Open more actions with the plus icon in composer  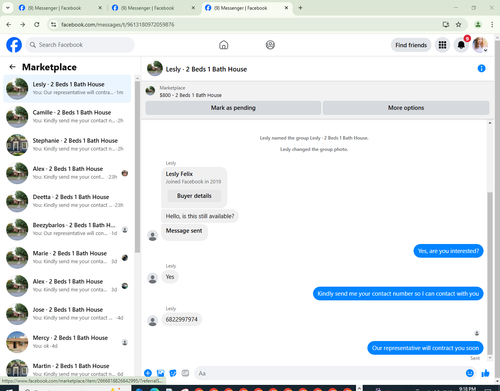point(148,373)
